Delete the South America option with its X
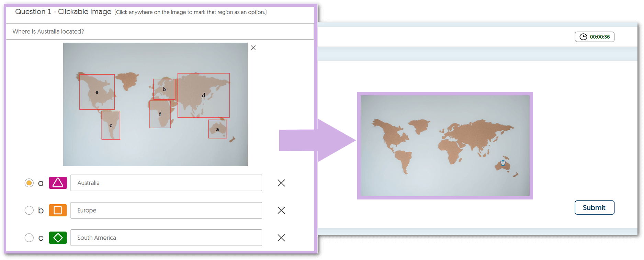 coord(281,238)
